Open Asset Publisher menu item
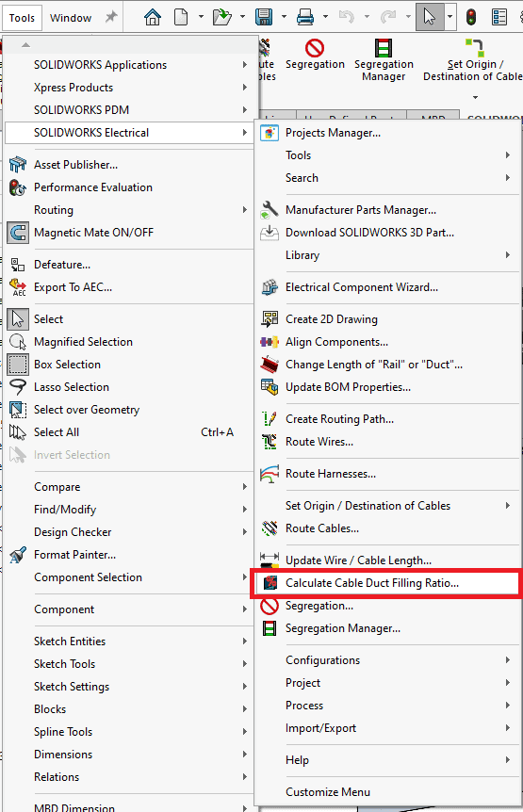 pos(129,165)
